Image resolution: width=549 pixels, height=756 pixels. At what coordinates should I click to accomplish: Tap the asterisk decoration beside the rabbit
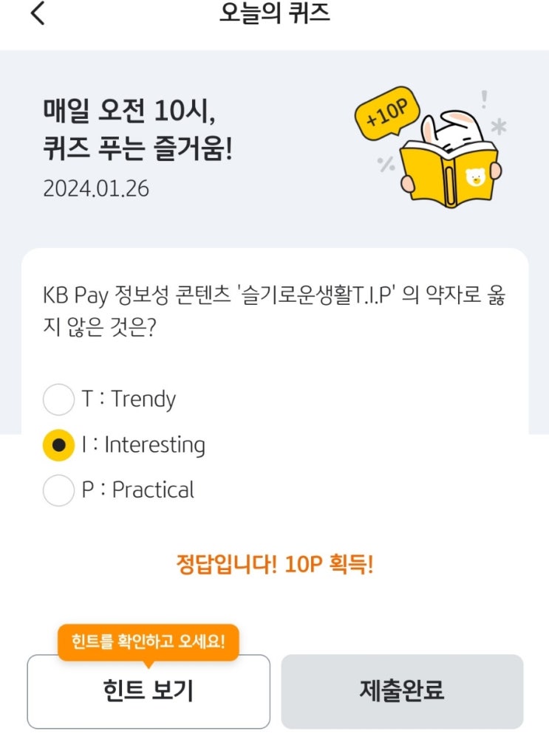499,127
